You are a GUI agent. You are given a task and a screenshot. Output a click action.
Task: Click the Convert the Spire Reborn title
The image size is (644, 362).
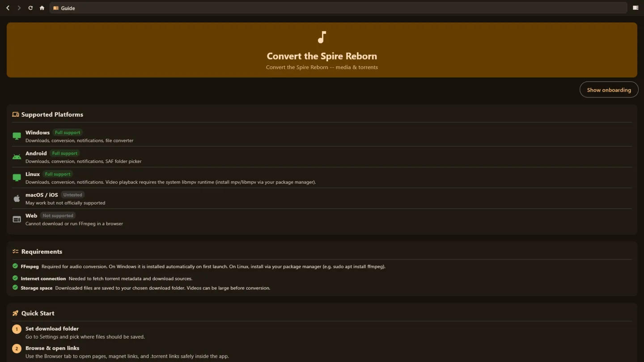pyautogui.click(x=322, y=56)
